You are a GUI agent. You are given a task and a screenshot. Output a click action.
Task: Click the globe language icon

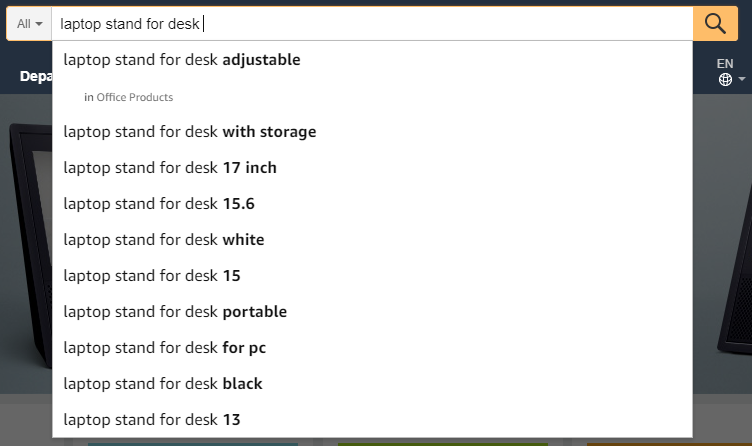[725, 79]
